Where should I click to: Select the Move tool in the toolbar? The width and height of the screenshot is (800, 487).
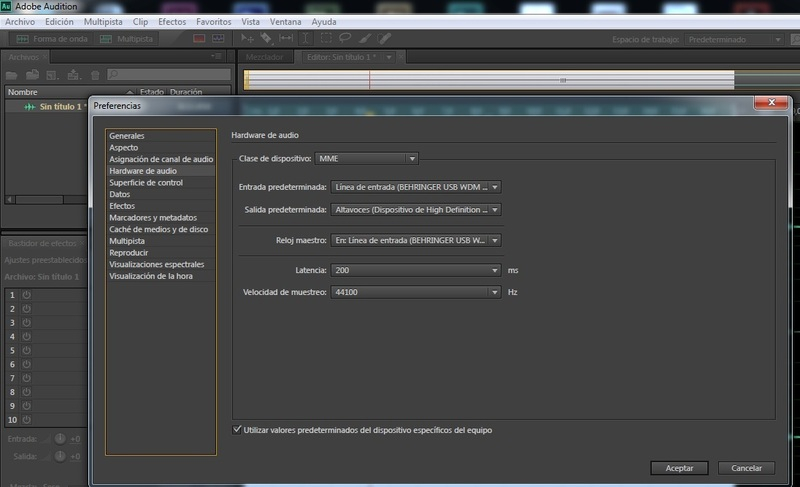(x=249, y=39)
